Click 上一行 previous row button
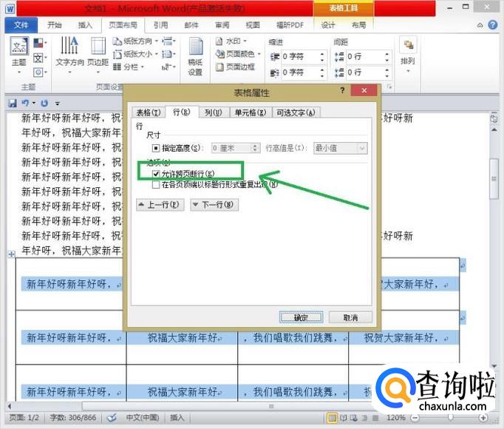Viewport: 504px width, 429px height. pyautogui.click(x=160, y=205)
